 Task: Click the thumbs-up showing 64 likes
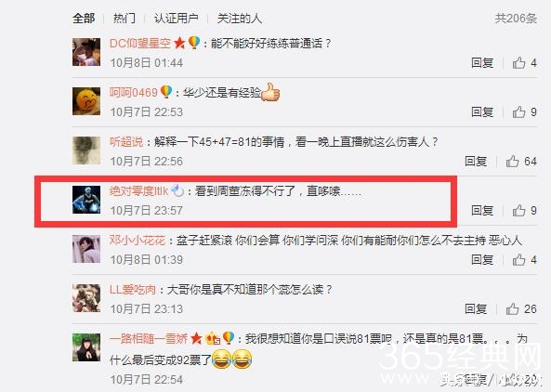512,162
